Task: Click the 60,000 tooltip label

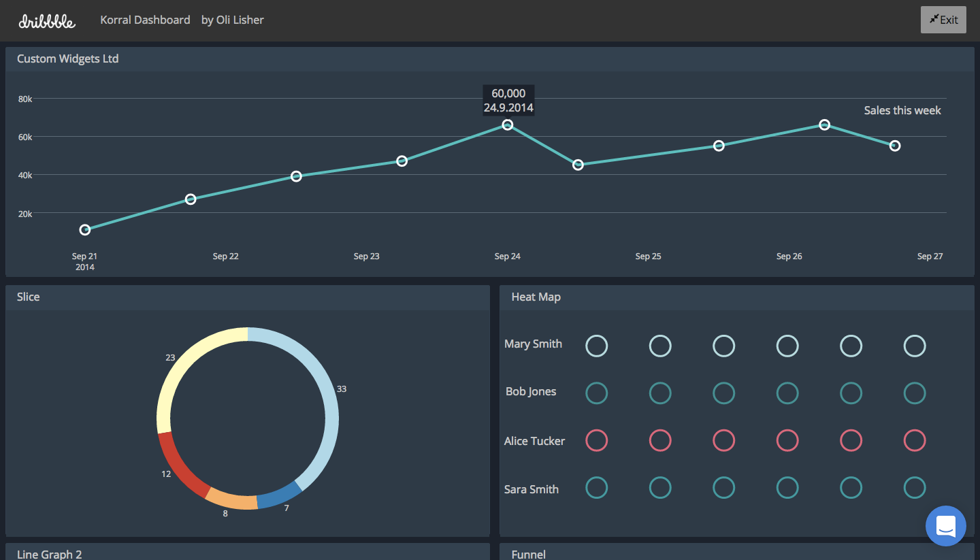Action: pos(508,93)
